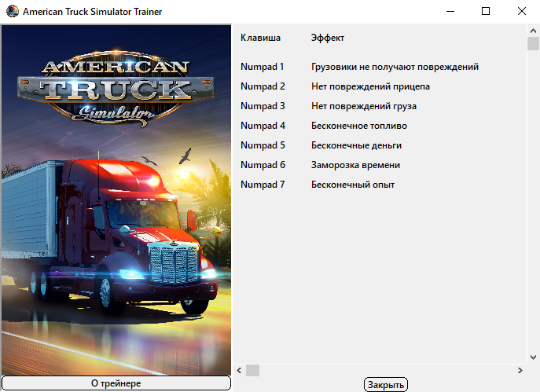Click the 'Numpad 4' key label
The height and width of the screenshot is (392, 540).
coord(263,126)
